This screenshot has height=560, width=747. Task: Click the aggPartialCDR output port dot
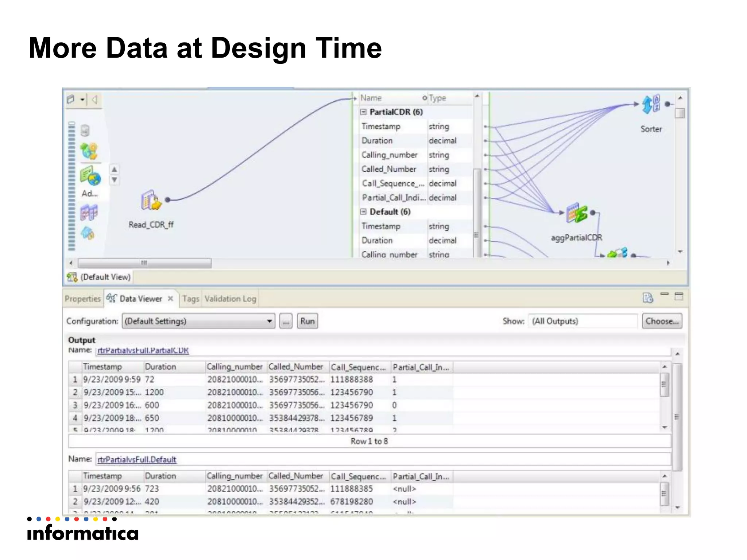[x=593, y=213]
